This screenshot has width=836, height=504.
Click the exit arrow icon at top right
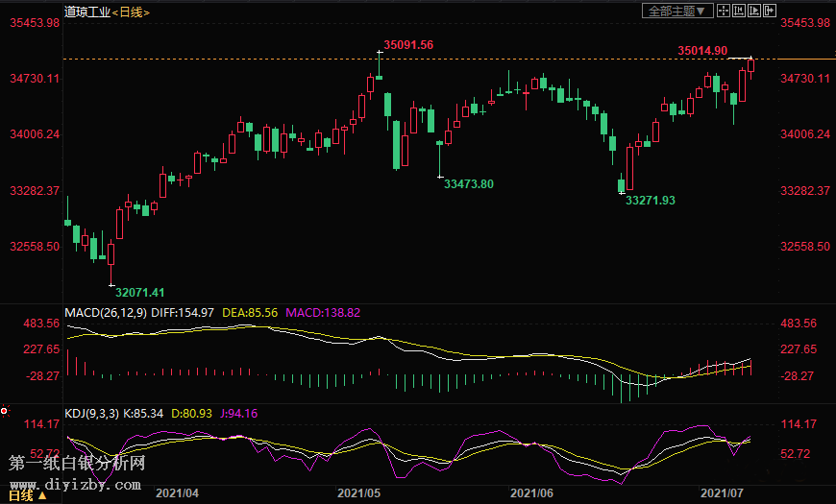pos(770,11)
